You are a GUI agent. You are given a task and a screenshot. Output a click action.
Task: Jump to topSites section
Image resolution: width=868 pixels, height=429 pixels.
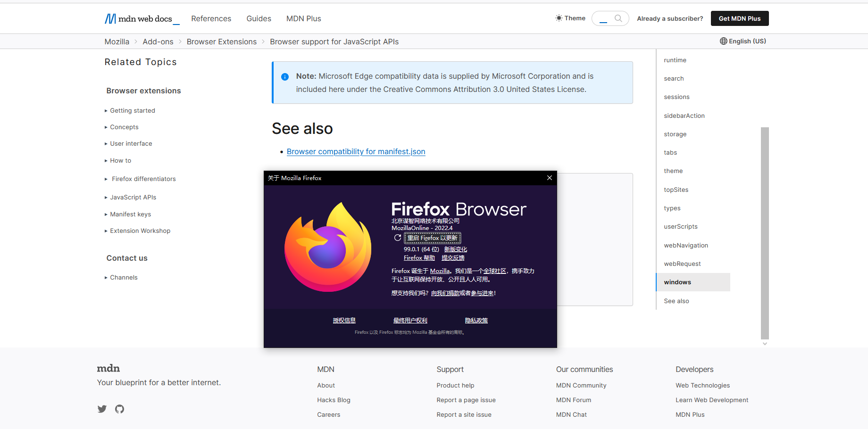676,190
